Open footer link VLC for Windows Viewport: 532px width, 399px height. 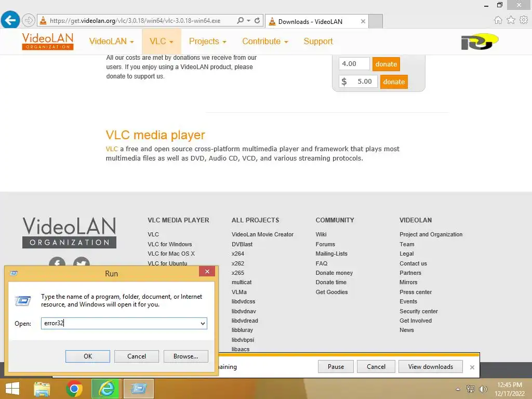click(170, 244)
